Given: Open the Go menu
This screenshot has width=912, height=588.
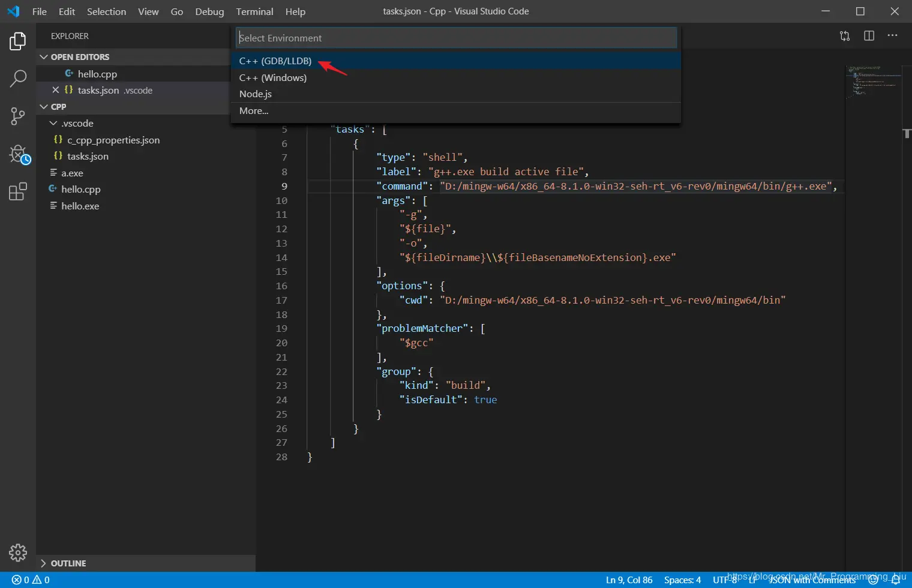Looking at the screenshot, I should pos(177,11).
